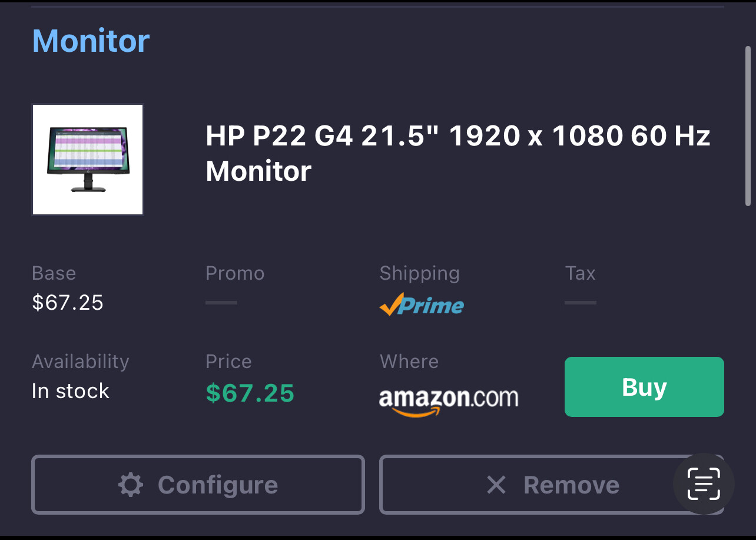Click the Shipping column label
756x540 pixels.
(x=419, y=273)
